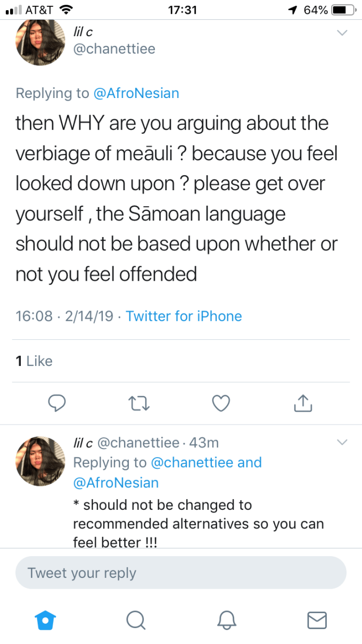Tap the retweet icon
362x644 pixels.
click(138, 404)
